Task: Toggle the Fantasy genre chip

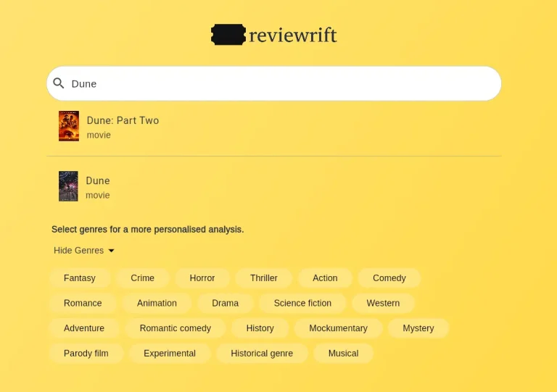Action: pyautogui.click(x=80, y=278)
